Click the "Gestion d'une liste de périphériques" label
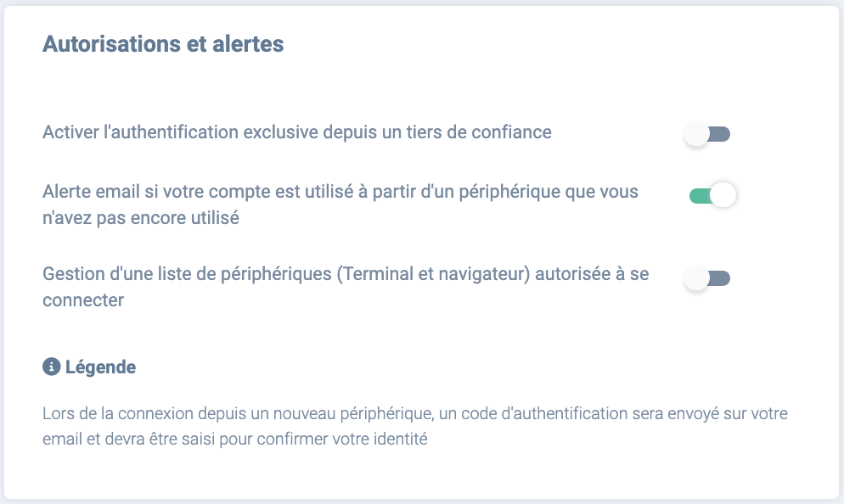The height and width of the screenshot is (504, 844). click(x=346, y=287)
